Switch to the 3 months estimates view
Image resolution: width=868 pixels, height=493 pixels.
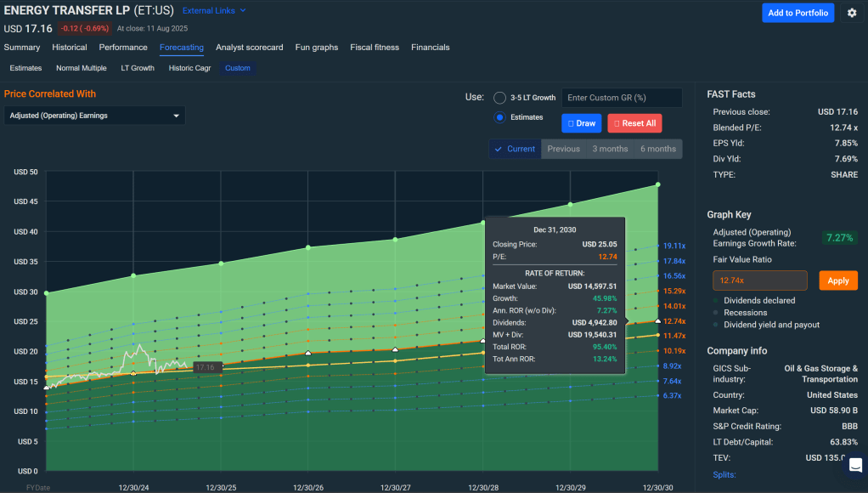click(610, 149)
